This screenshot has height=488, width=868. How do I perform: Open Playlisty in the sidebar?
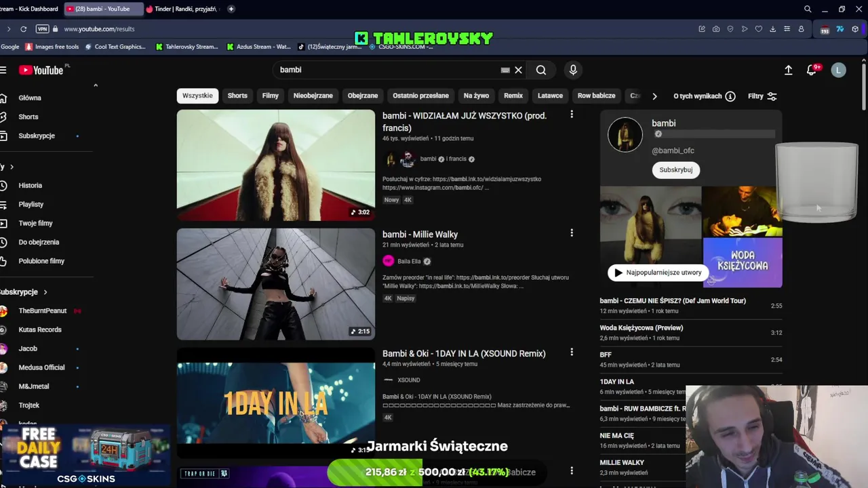[x=31, y=204]
